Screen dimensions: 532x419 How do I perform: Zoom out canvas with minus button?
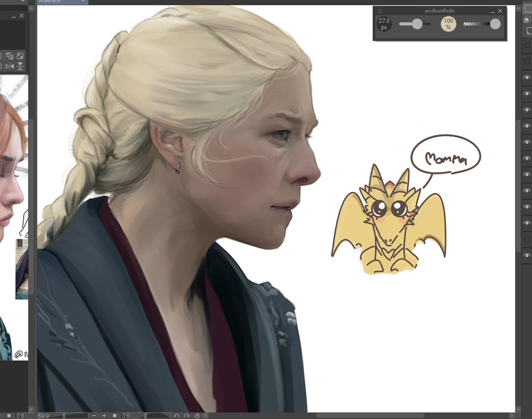94,415
